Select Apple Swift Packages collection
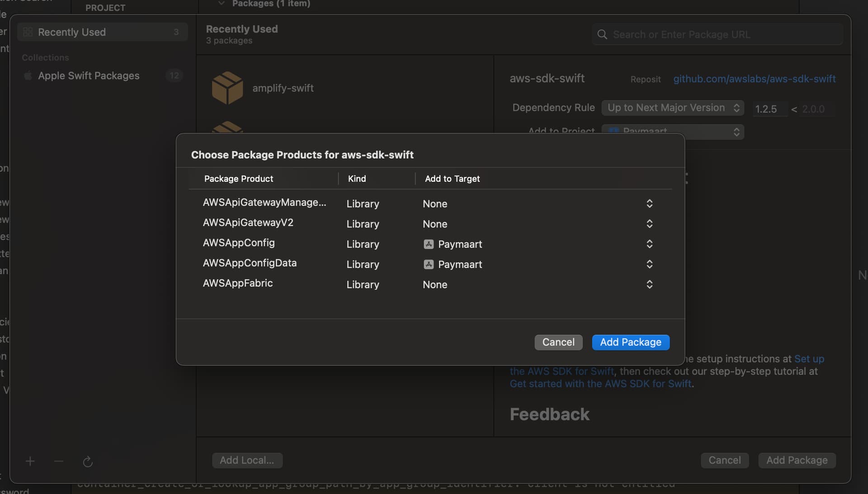 (89, 75)
